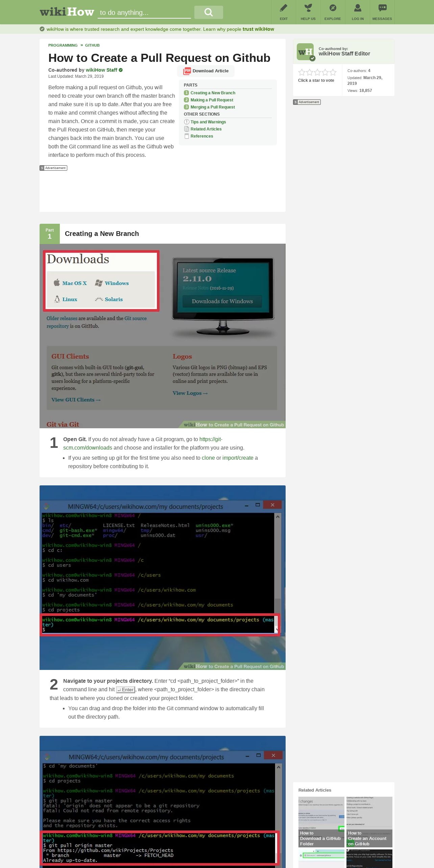Click the number 3 badge for Merging a Pull Request
The width and height of the screenshot is (434, 868).
pos(186,107)
